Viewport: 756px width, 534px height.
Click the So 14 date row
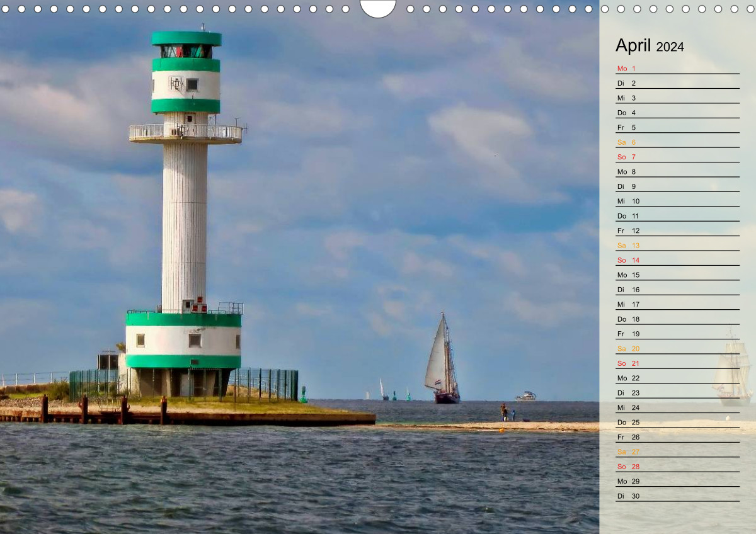[677, 259]
